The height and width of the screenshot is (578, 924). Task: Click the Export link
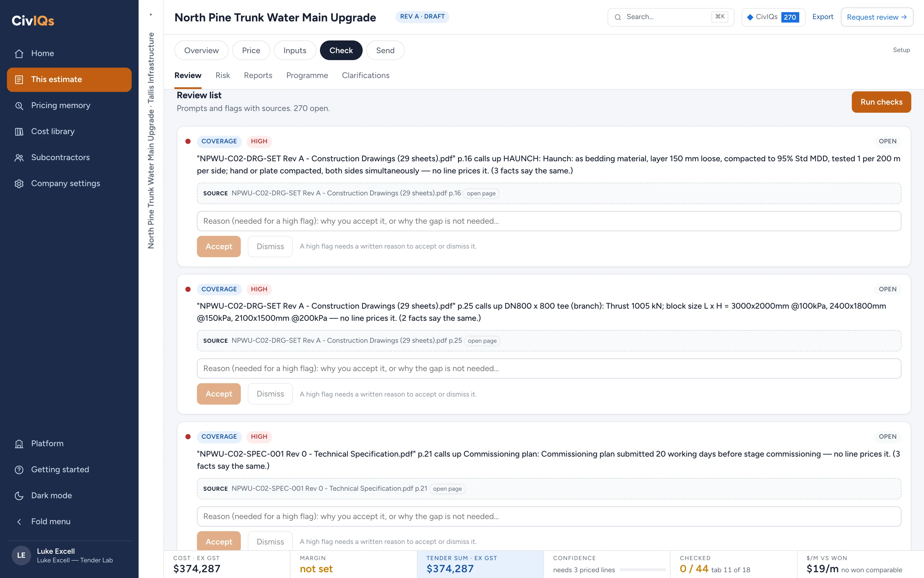tap(822, 17)
